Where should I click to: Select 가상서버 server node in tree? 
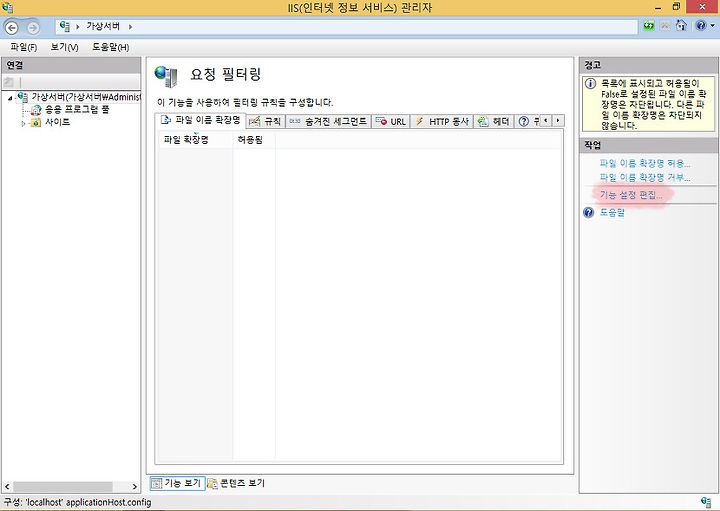coord(86,97)
